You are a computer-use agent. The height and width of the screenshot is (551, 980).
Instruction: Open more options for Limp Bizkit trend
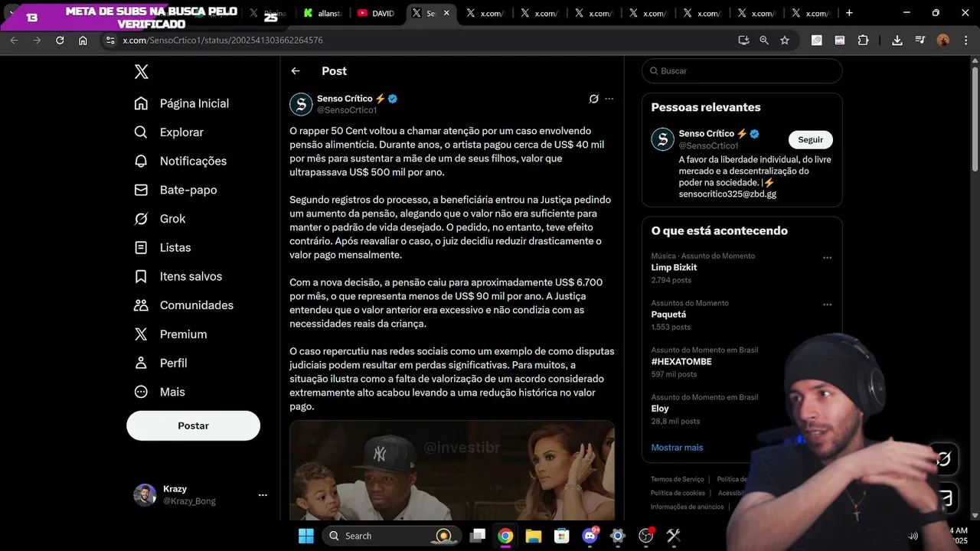tap(827, 258)
